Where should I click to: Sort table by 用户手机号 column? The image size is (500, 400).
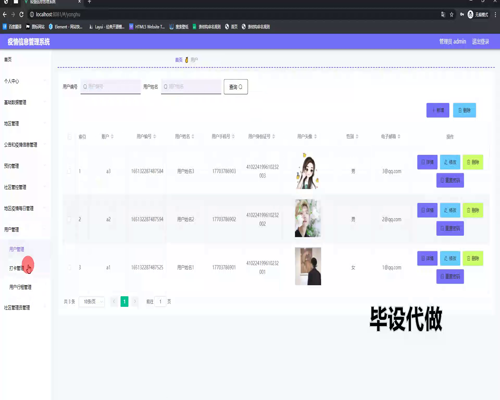(233, 136)
